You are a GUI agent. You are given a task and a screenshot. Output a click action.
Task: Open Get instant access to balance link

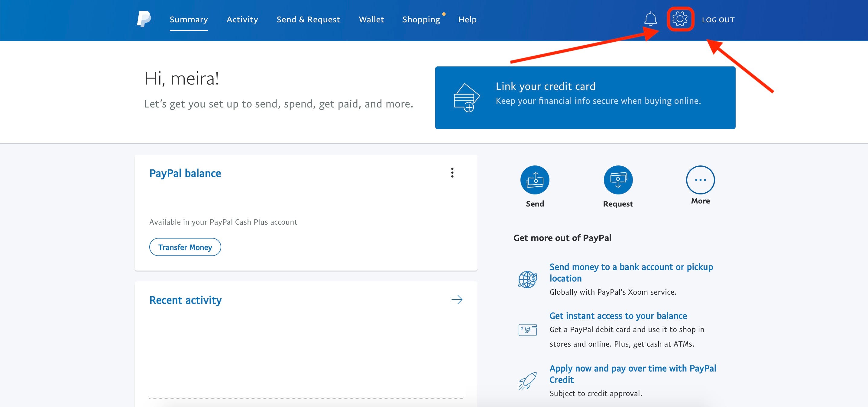coord(618,316)
